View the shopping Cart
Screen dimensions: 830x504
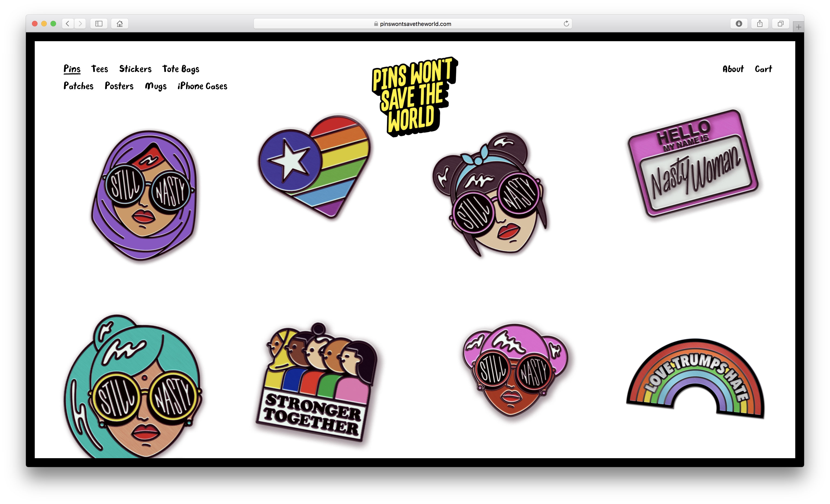pyautogui.click(x=763, y=69)
